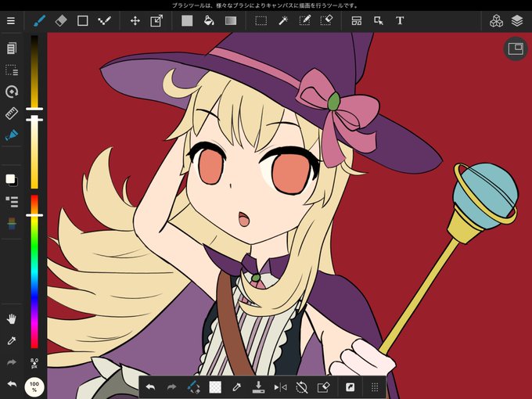Select the polyline dot tool
This screenshot has height=399, width=532.
[x=104, y=20]
